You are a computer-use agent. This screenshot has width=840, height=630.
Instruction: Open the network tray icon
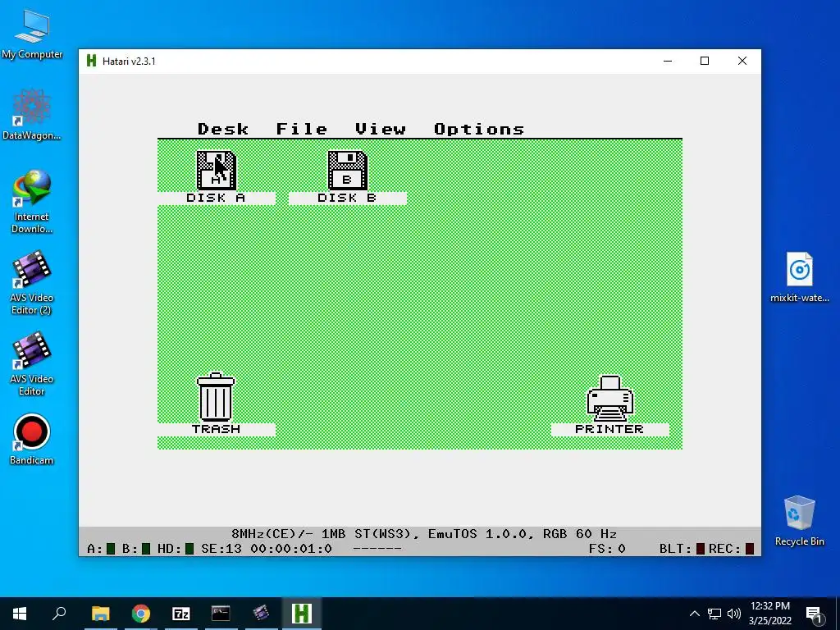[x=714, y=614]
